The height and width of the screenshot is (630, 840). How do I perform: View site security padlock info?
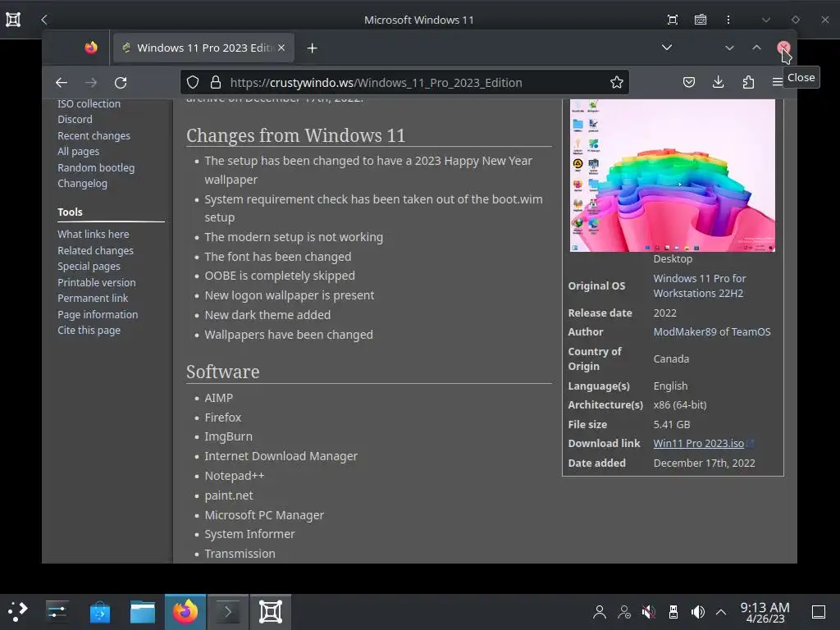click(x=216, y=83)
